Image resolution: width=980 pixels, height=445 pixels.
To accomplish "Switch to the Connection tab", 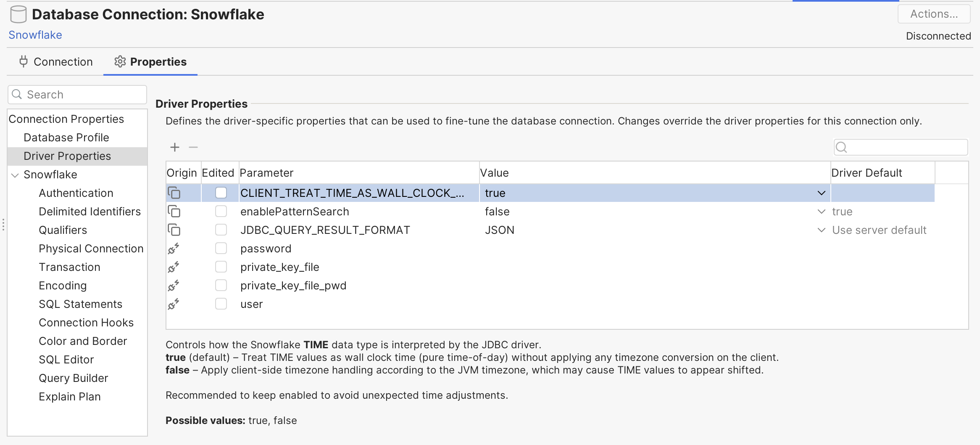I will click(x=56, y=62).
